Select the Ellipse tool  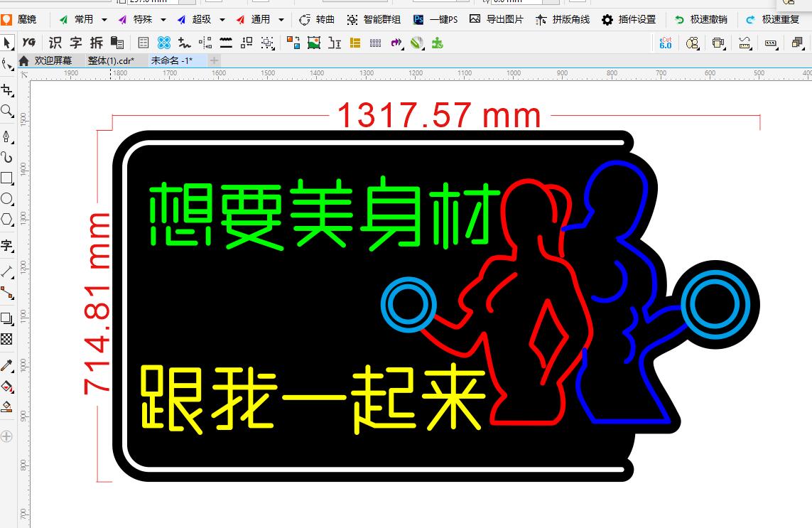6,198
